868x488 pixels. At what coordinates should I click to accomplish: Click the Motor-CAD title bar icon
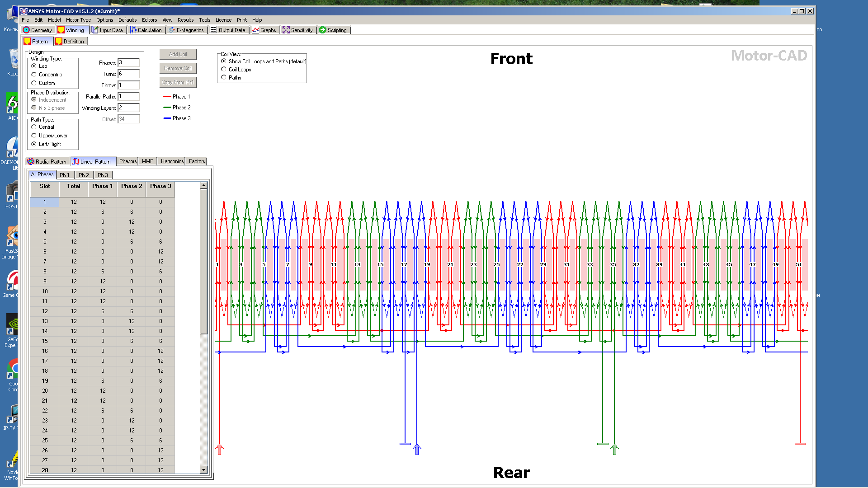tap(24, 11)
